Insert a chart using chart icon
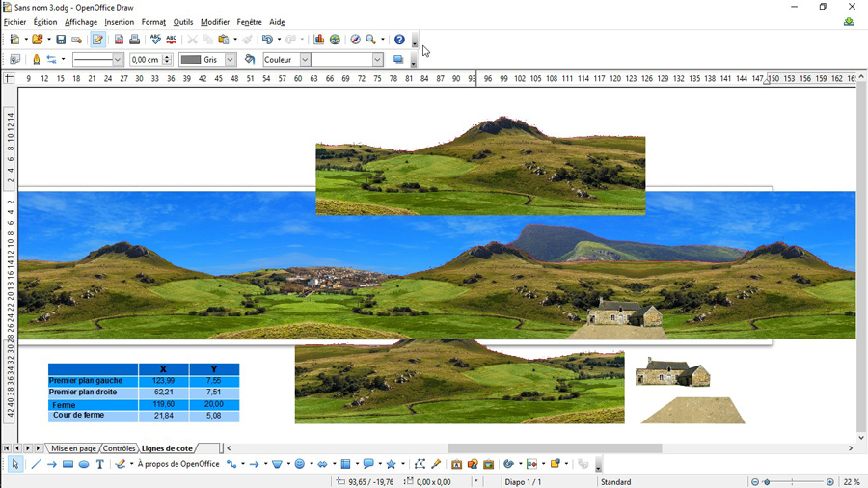The height and width of the screenshot is (488, 868). pos(319,40)
